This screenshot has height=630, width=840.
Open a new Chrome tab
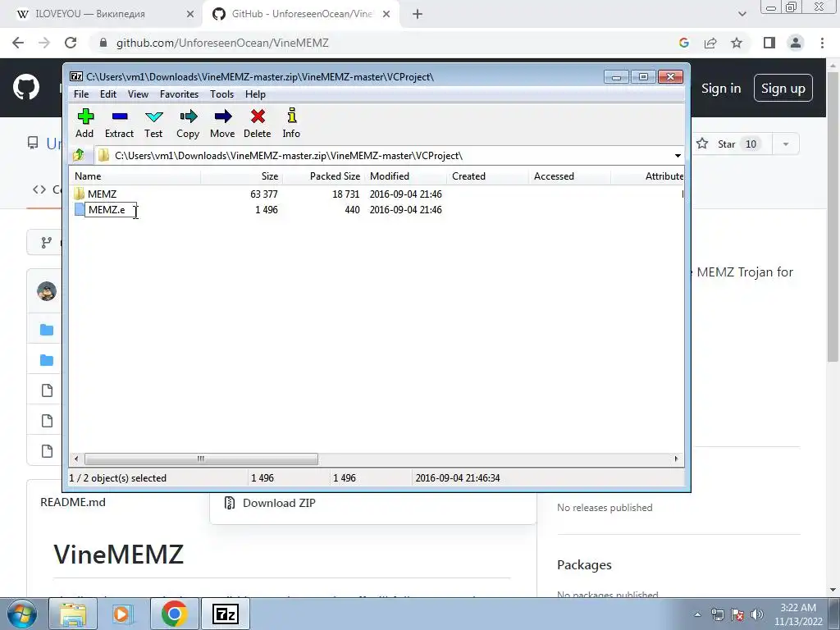(418, 14)
